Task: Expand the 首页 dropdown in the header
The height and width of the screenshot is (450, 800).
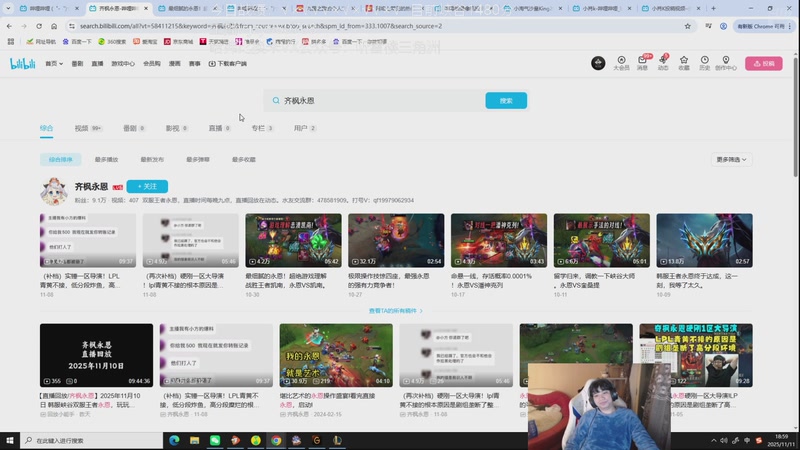Action: click(54, 64)
